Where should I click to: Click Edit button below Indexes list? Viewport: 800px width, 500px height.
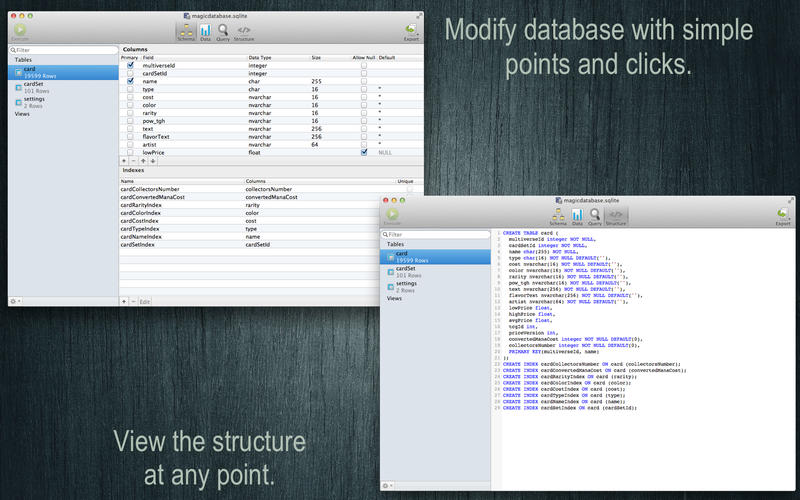tap(145, 301)
